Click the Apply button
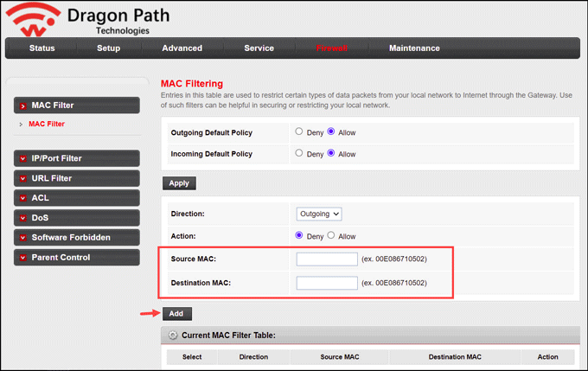Viewport: 588px width, 371px height. (x=179, y=183)
